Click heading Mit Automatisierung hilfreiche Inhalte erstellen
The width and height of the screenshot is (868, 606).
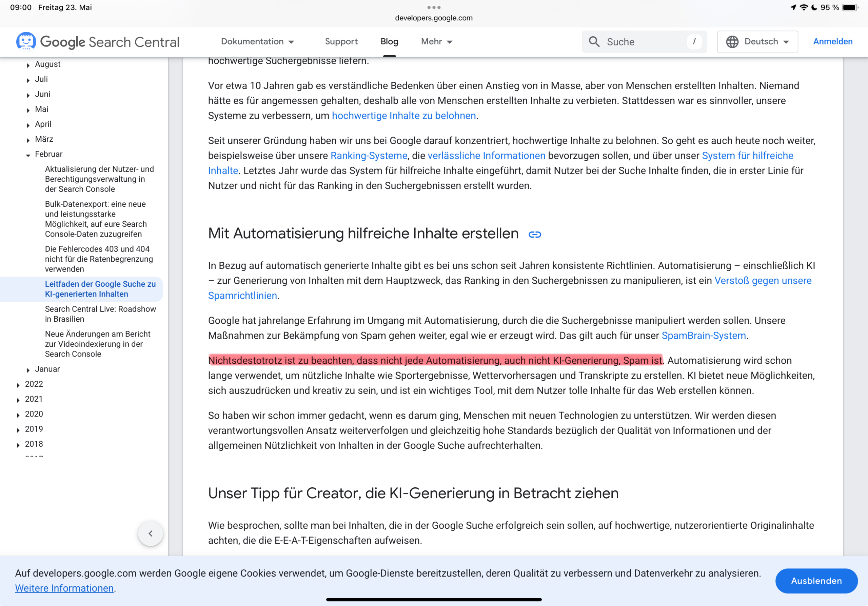click(x=363, y=234)
